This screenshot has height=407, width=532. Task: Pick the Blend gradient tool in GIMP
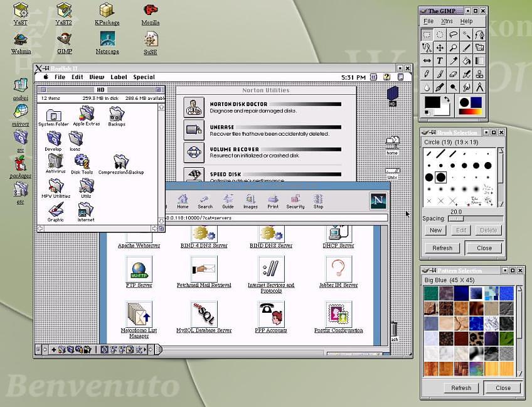point(479,61)
